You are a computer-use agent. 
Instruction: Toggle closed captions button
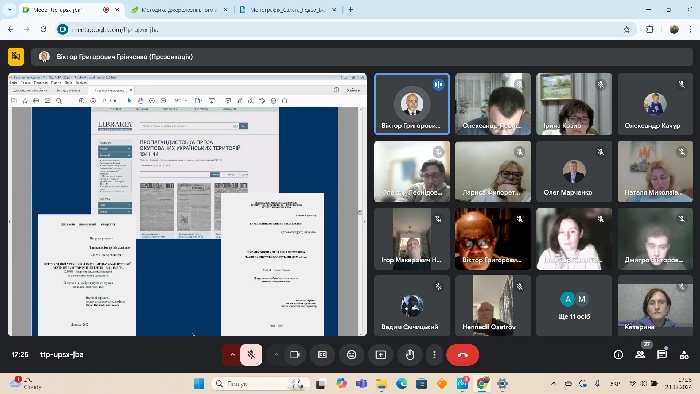(x=322, y=355)
